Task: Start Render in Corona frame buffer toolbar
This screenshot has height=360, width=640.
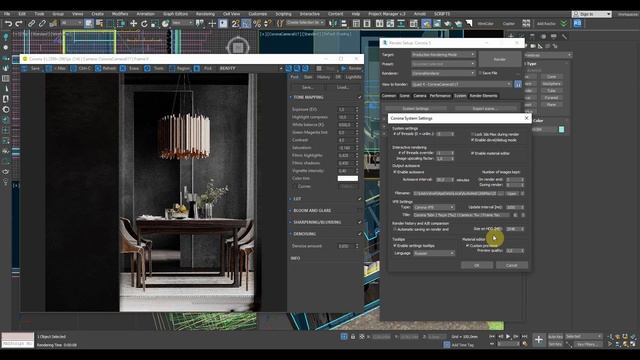Action: click(351, 68)
